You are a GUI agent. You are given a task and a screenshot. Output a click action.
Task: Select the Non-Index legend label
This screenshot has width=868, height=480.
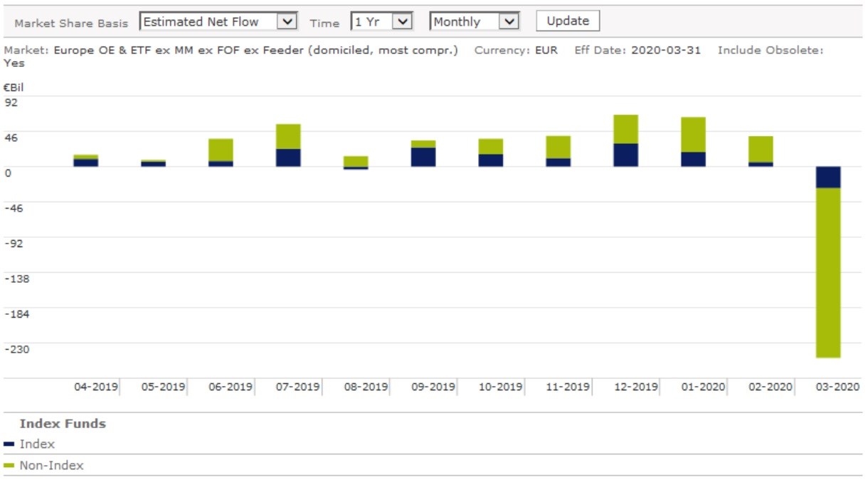tap(51, 466)
